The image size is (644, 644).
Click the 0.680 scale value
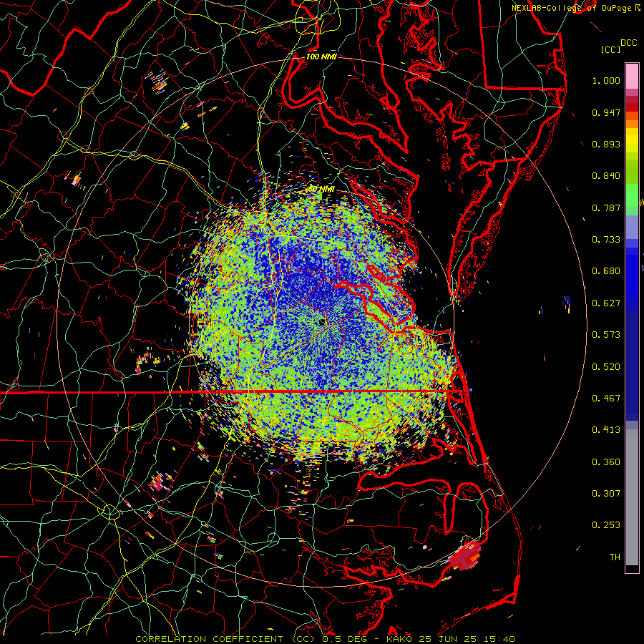pyautogui.click(x=606, y=271)
